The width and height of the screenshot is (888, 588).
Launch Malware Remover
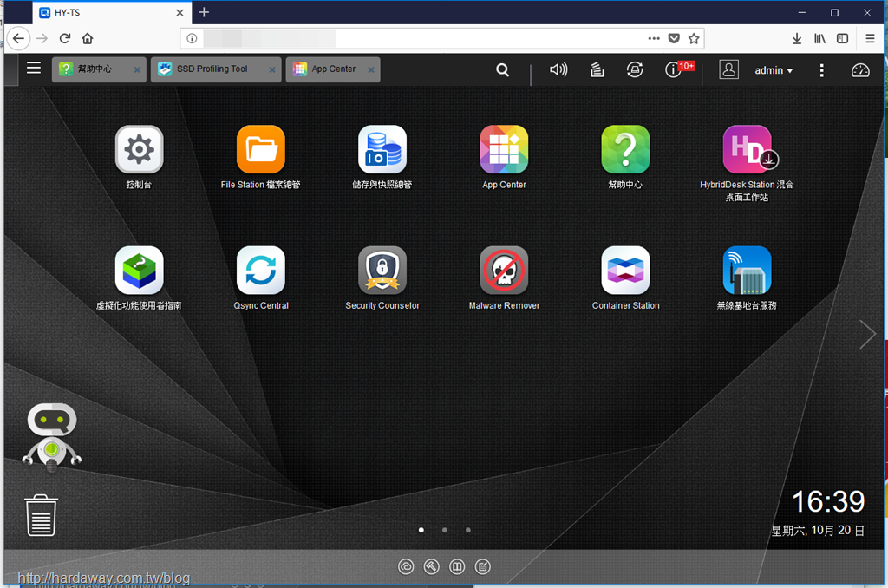pyautogui.click(x=504, y=271)
